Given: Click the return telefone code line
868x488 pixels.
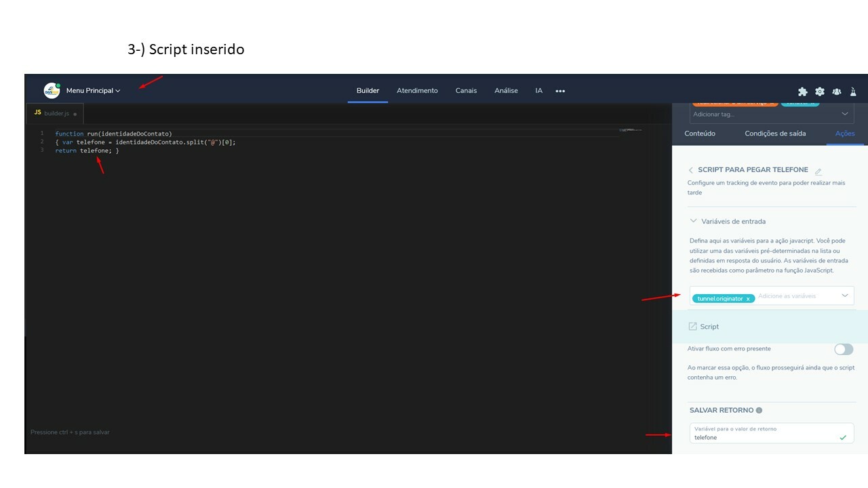Looking at the screenshot, I should [x=87, y=150].
